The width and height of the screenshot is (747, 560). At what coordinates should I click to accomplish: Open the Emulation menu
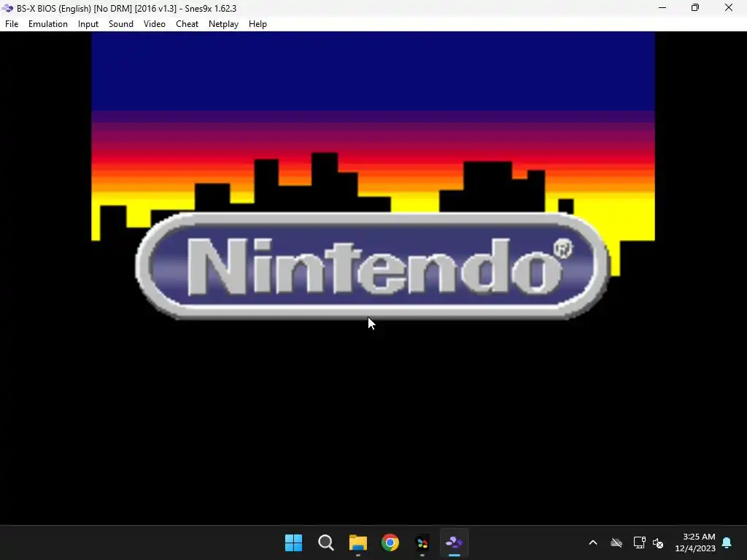(47, 24)
